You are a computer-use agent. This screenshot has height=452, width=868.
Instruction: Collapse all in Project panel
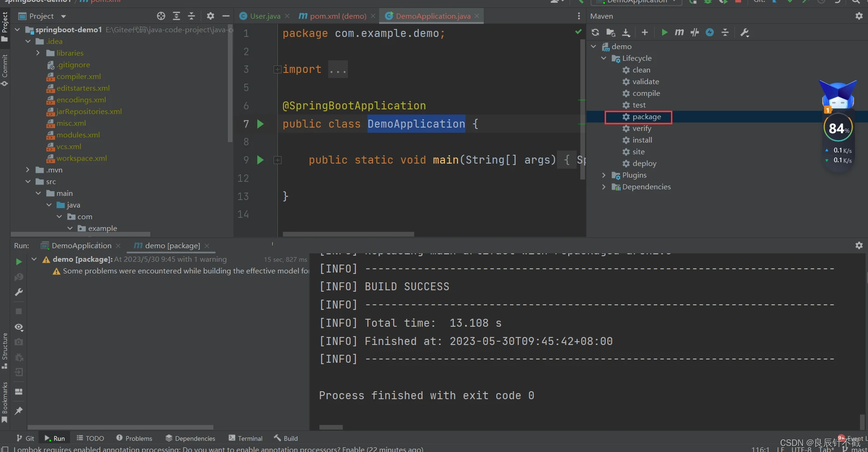coord(191,16)
